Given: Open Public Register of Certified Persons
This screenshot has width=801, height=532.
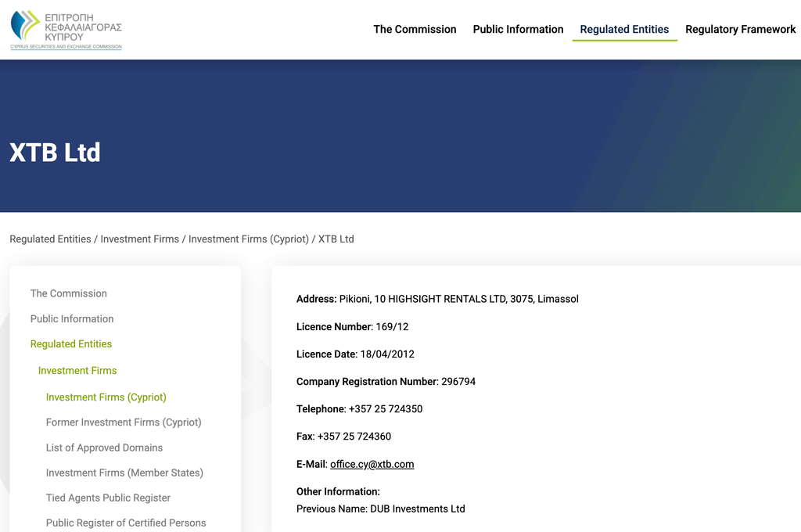Looking at the screenshot, I should tap(126, 523).
